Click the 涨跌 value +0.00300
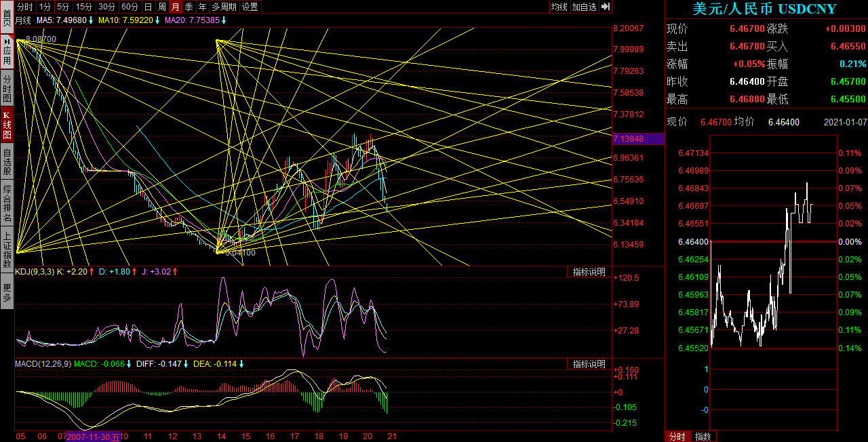 click(x=845, y=28)
